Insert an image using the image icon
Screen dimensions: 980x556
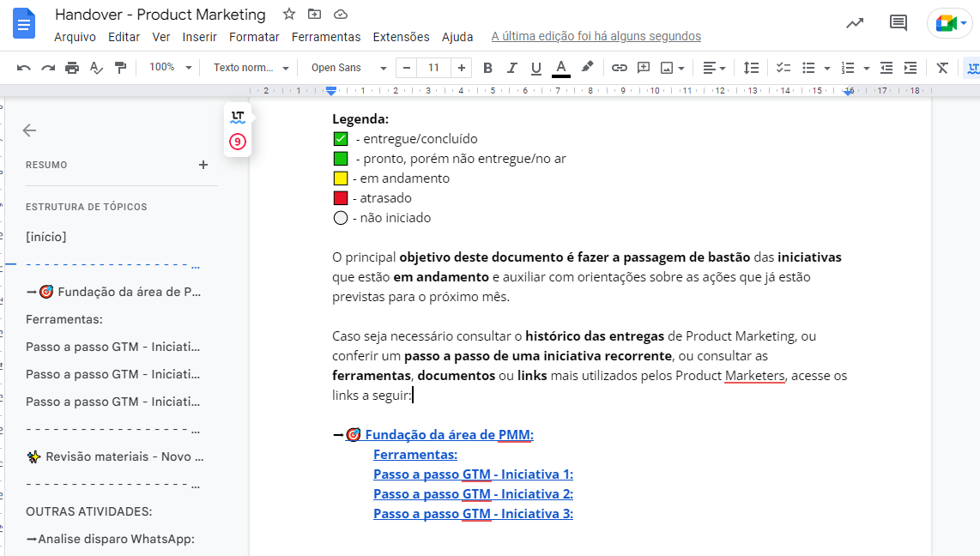665,67
